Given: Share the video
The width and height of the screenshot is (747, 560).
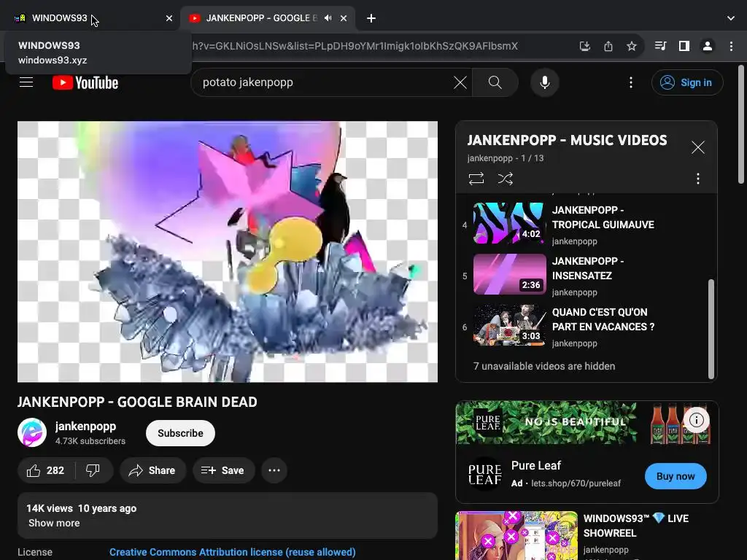Looking at the screenshot, I should point(152,470).
